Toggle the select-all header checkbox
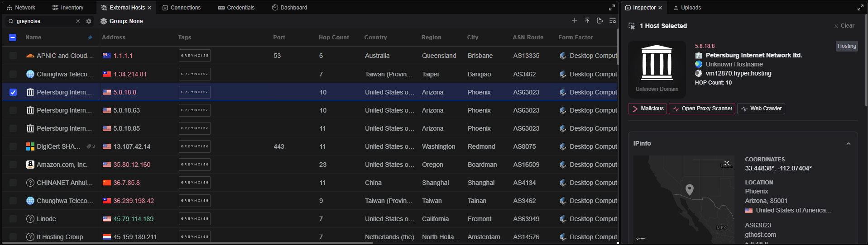 tap(13, 38)
